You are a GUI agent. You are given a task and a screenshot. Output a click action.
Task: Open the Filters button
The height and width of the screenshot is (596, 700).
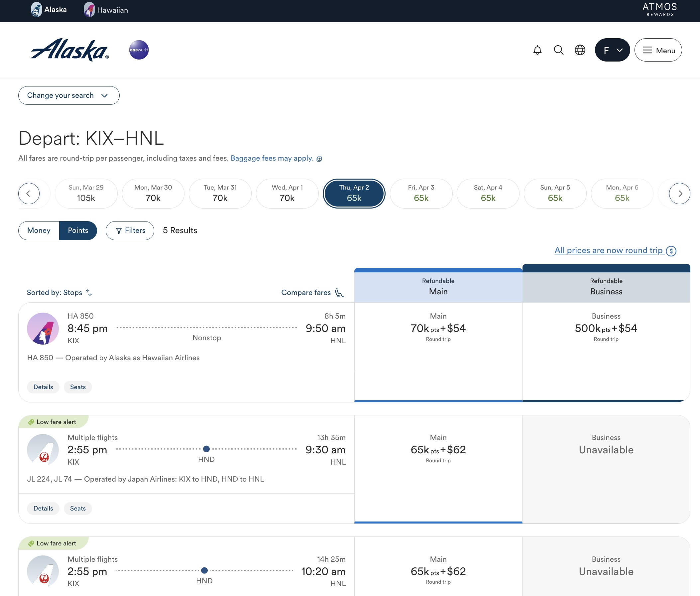click(130, 230)
